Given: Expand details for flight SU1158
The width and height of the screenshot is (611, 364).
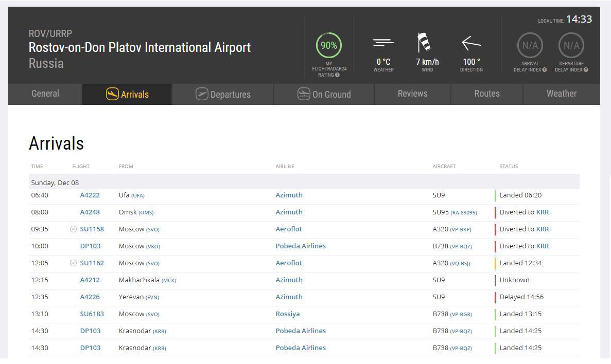Looking at the screenshot, I should coord(73,229).
